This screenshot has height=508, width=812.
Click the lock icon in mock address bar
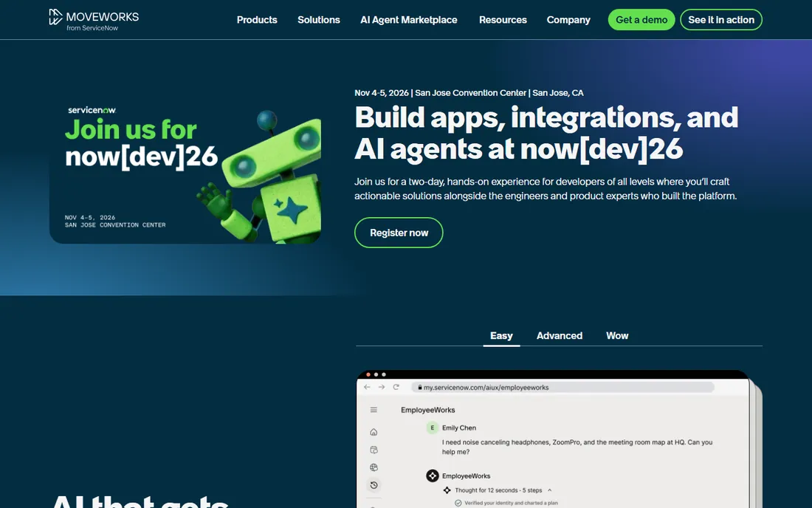point(420,387)
